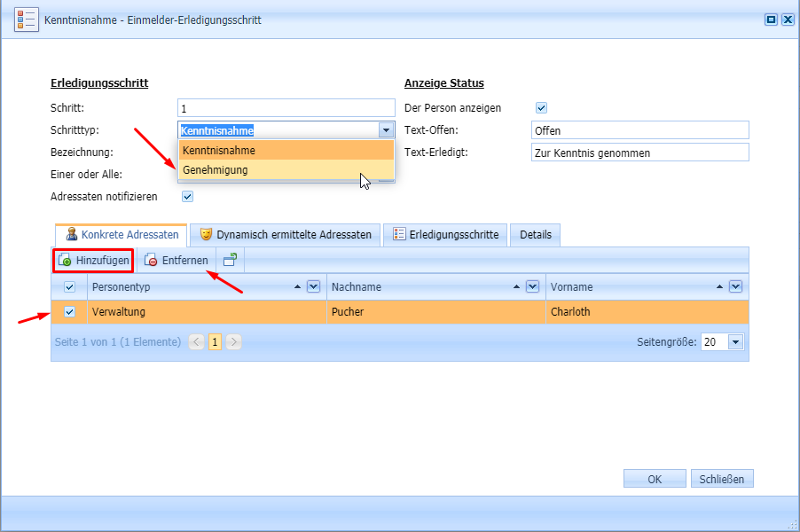
Task: Click into the Text-Erledigt input field
Action: 639,153
